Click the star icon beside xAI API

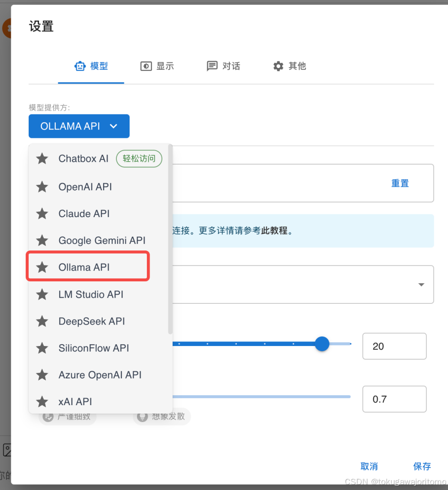coord(42,402)
